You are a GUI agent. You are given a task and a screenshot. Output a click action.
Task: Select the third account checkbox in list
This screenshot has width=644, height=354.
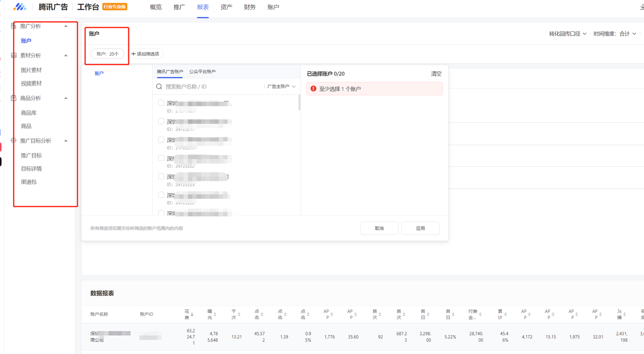point(161,140)
